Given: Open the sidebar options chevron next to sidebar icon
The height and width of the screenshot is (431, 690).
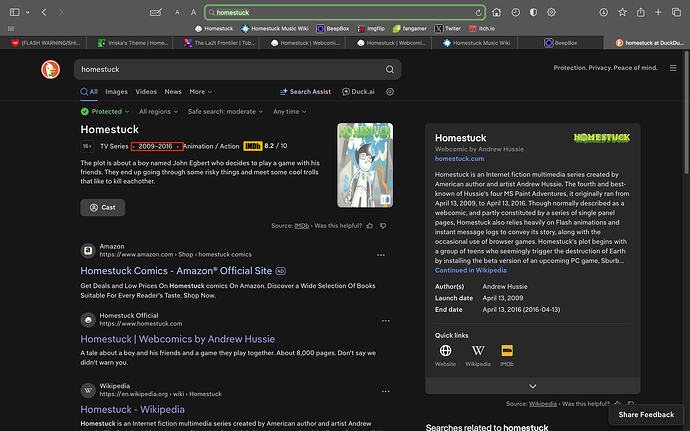Looking at the screenshot, I should [27, 12].
